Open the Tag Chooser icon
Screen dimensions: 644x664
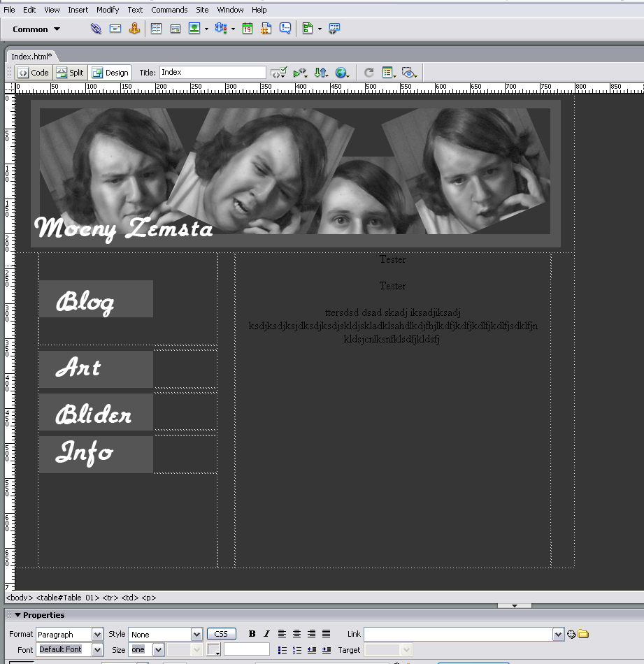click(334, 29)
